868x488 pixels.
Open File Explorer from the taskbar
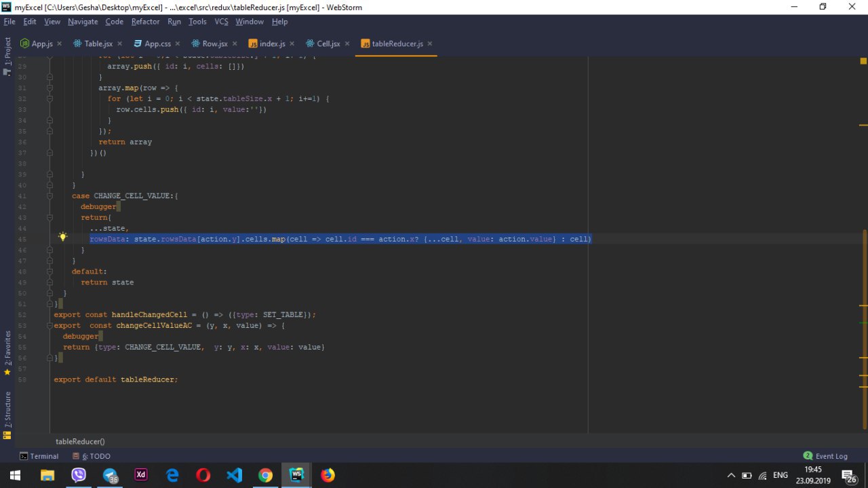(47, 475)
